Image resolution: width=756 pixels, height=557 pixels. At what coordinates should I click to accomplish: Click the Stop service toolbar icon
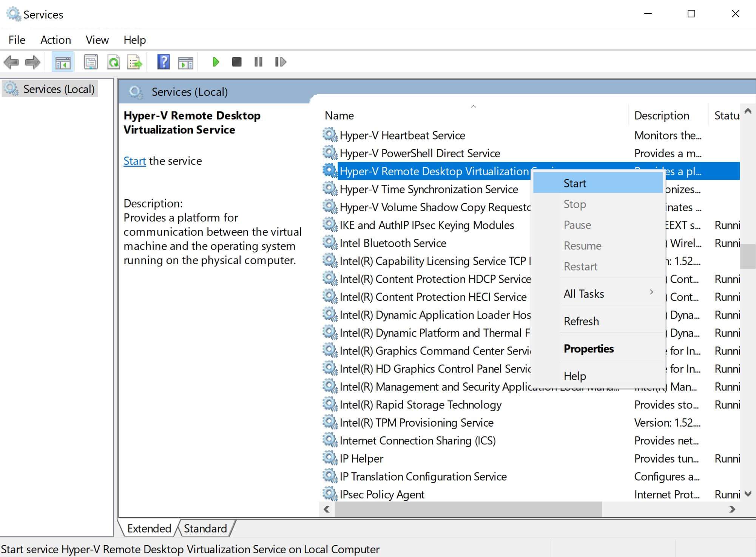point(236,62)
